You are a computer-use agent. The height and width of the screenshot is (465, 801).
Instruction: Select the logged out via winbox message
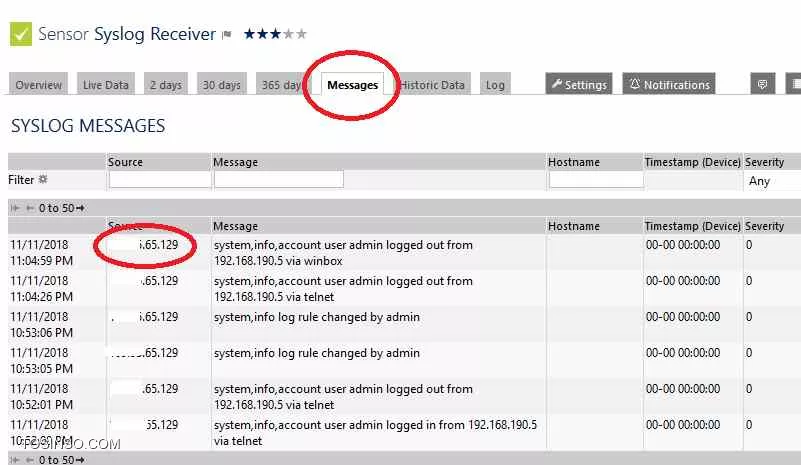pos(343,253)
